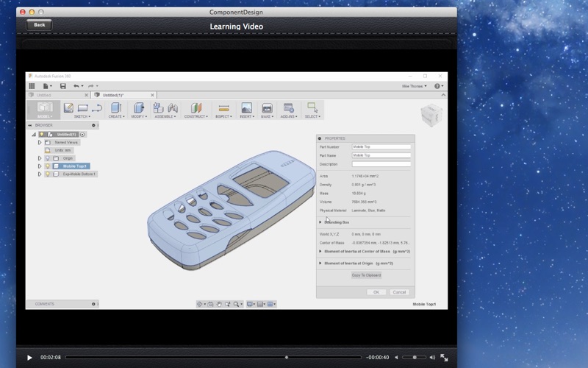Expand Moment of Inertia at Origin
The image size is (588, 368).
(320, 263)
